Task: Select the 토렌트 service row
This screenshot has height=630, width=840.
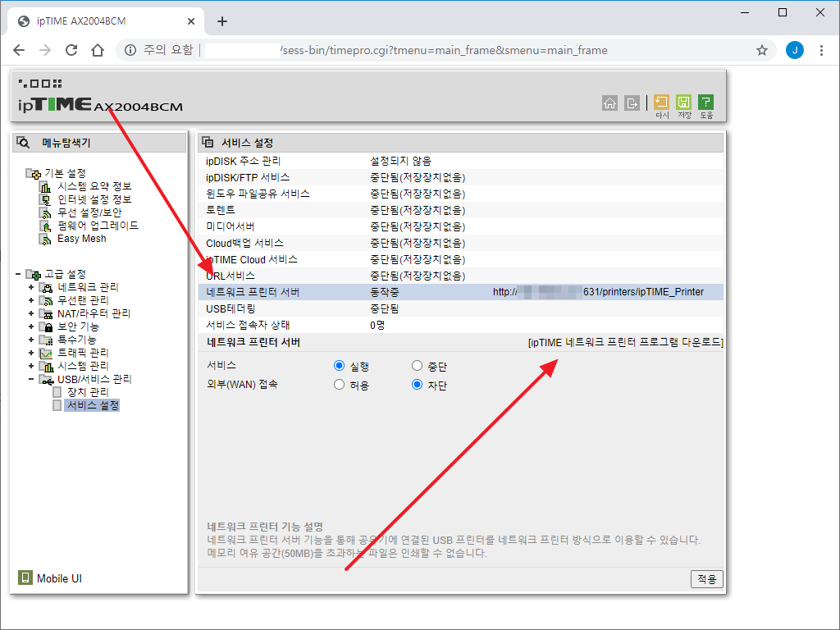Action: [461, 210]
